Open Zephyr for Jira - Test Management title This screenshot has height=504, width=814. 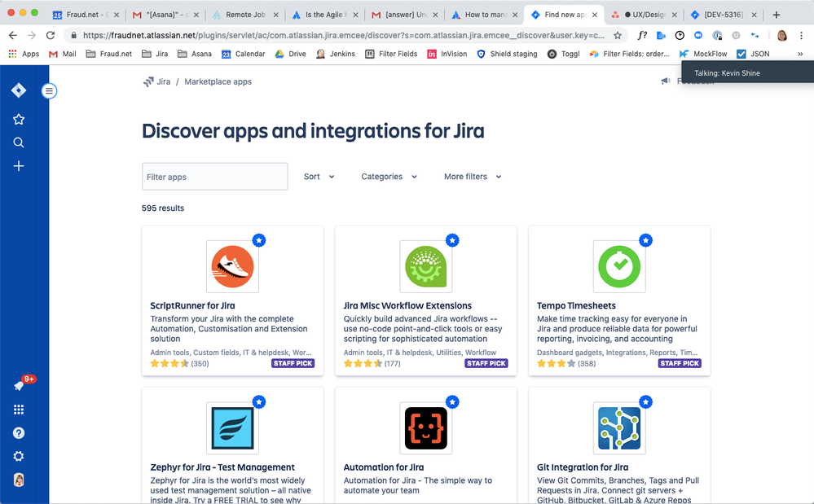point(222,467)
